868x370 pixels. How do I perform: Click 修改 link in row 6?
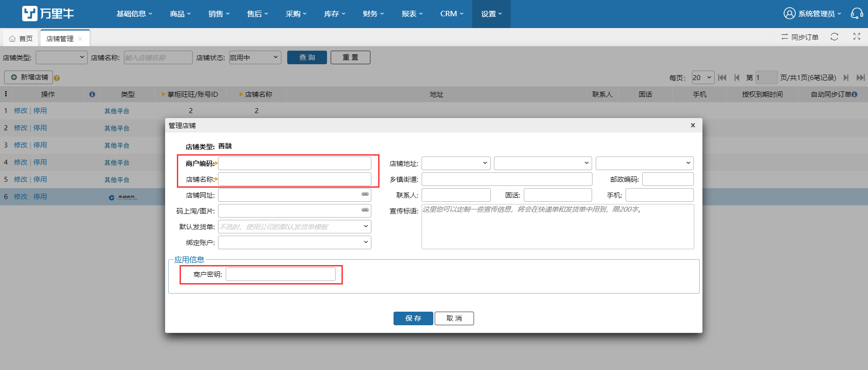[21, 196]
